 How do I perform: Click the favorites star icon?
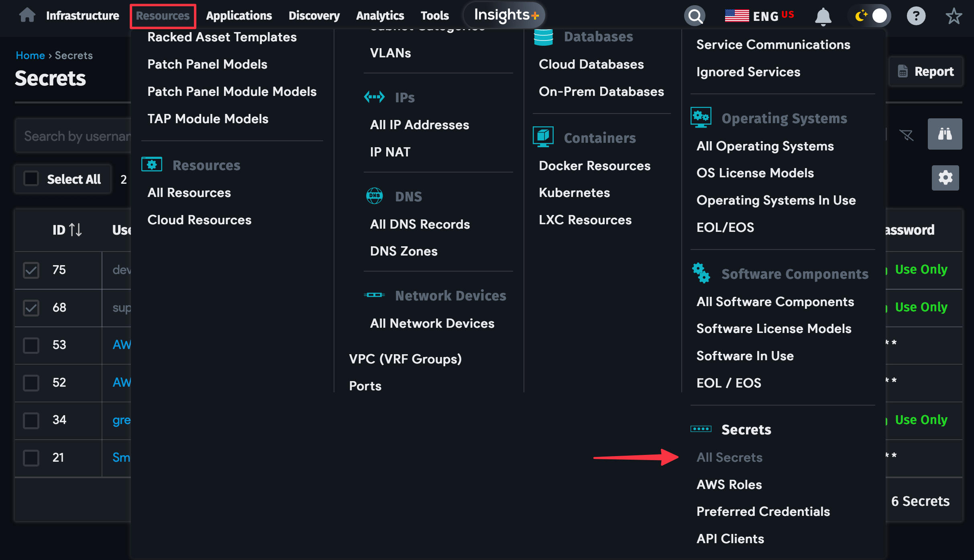tap(954, 16)
